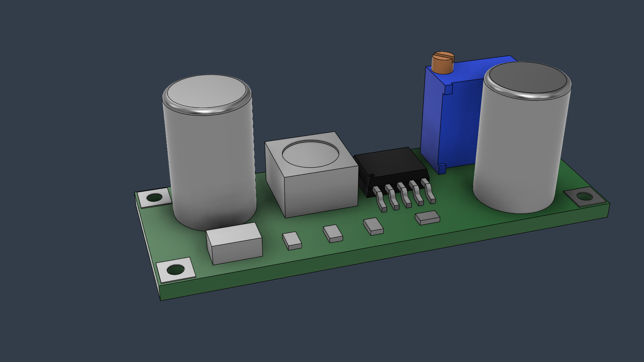Select the left cylindrical capacitor's top face
Screen dimensions: 644x362
click(206, 91)
